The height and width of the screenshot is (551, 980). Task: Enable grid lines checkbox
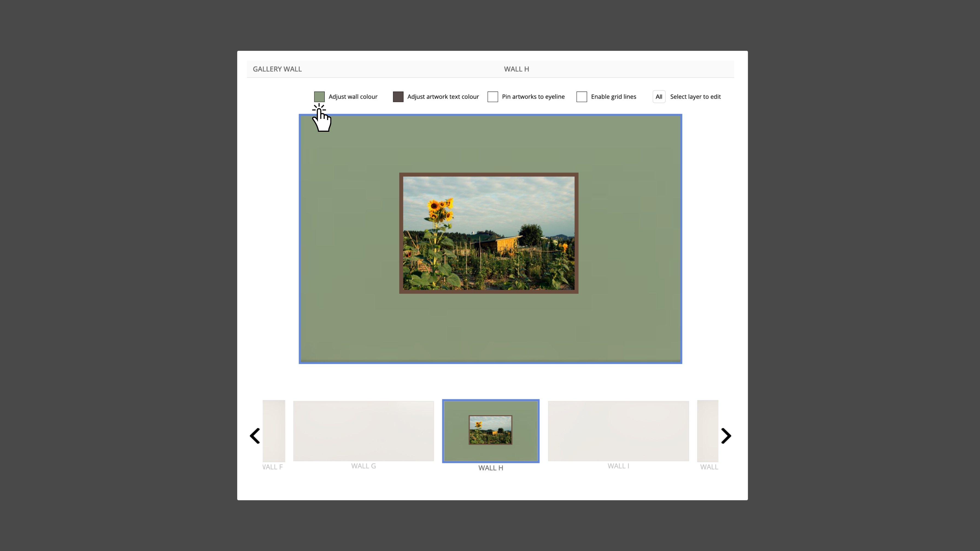tap(582, 97)
